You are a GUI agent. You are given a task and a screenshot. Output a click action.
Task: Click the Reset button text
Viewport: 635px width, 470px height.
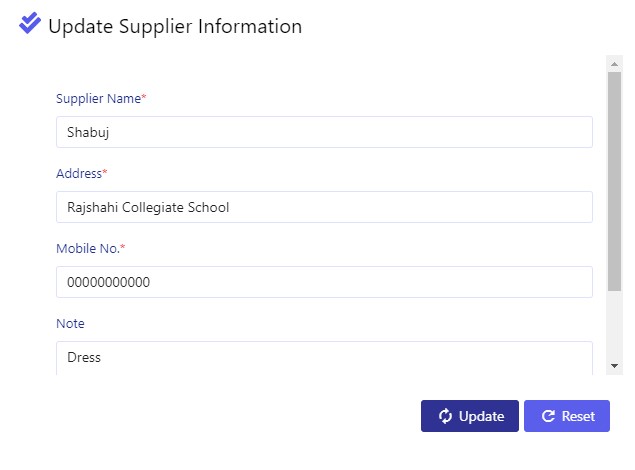tap(578, 416)
